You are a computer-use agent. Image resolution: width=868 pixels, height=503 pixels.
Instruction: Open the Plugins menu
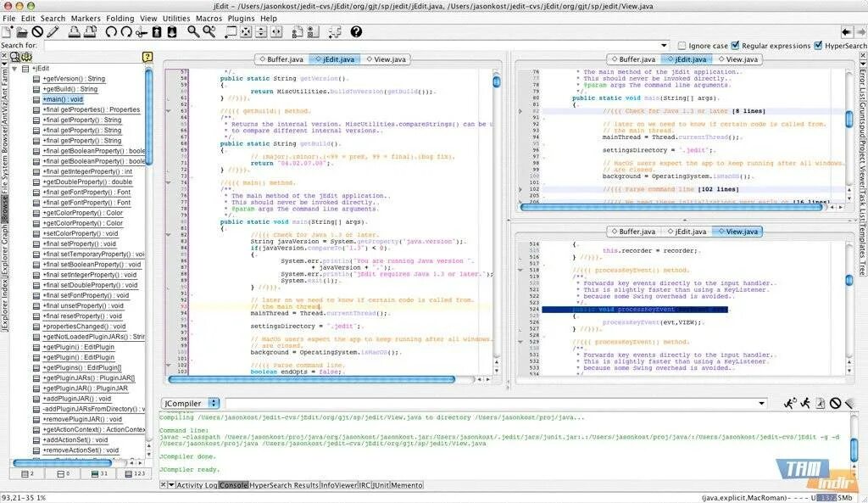[242, 19]
